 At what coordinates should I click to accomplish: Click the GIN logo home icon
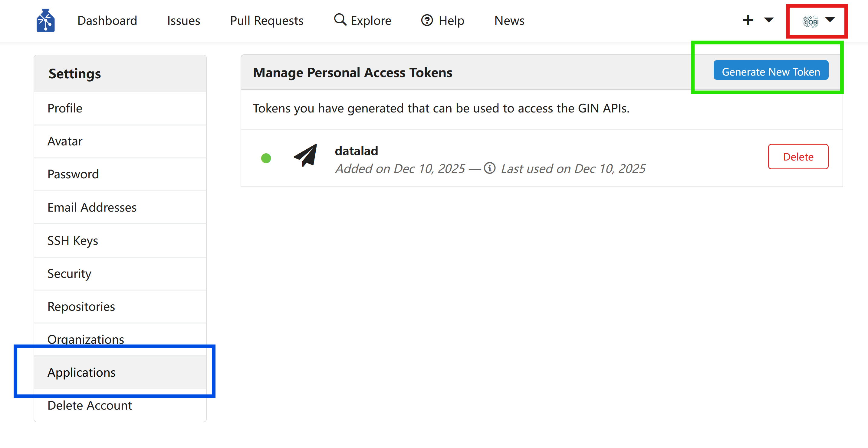coord(45,21)
